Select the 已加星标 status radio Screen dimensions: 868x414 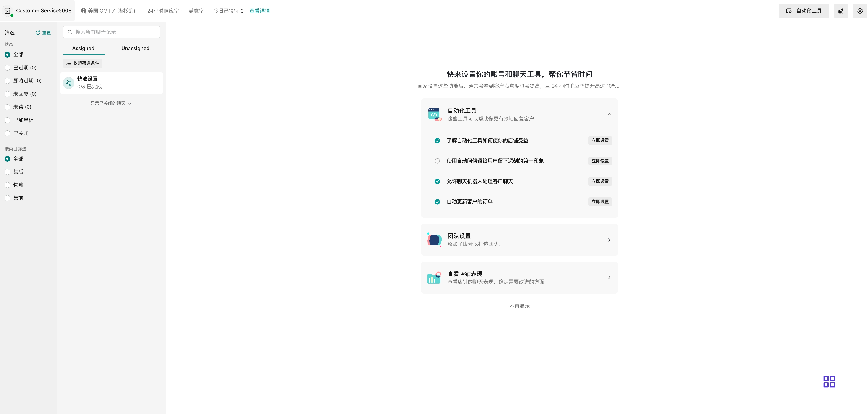coord(8,120)
